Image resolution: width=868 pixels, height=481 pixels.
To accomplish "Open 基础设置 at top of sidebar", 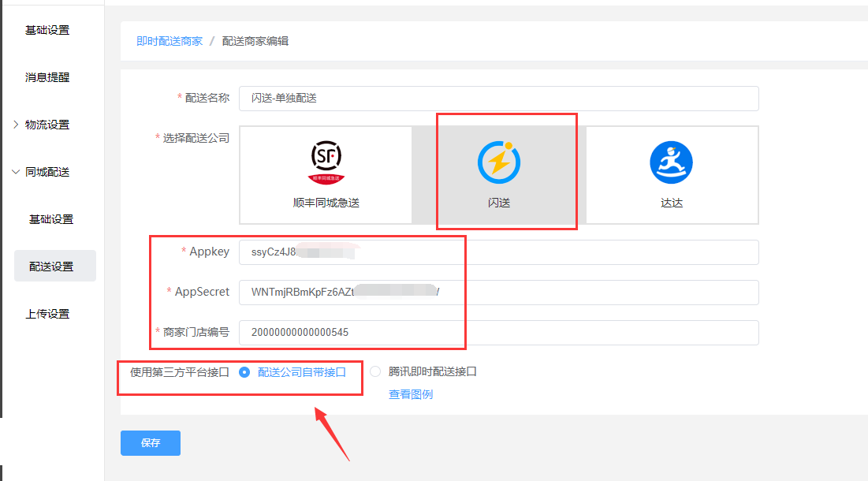I will (47, 30).
